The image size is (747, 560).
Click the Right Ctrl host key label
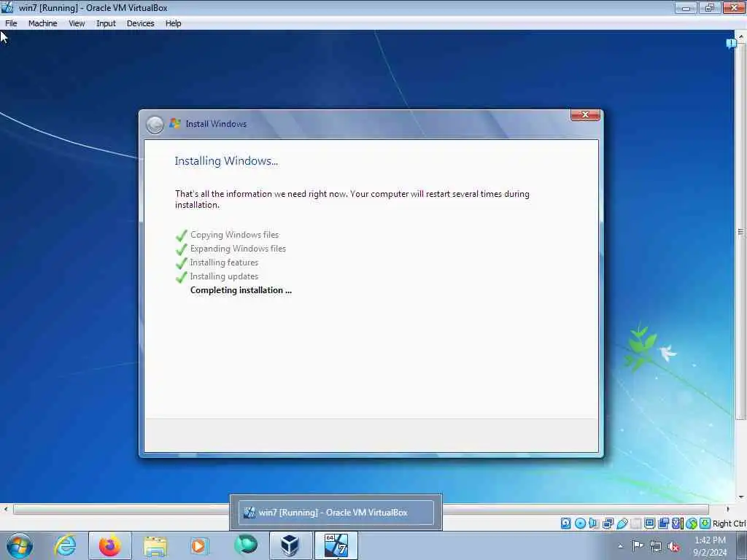729,524
